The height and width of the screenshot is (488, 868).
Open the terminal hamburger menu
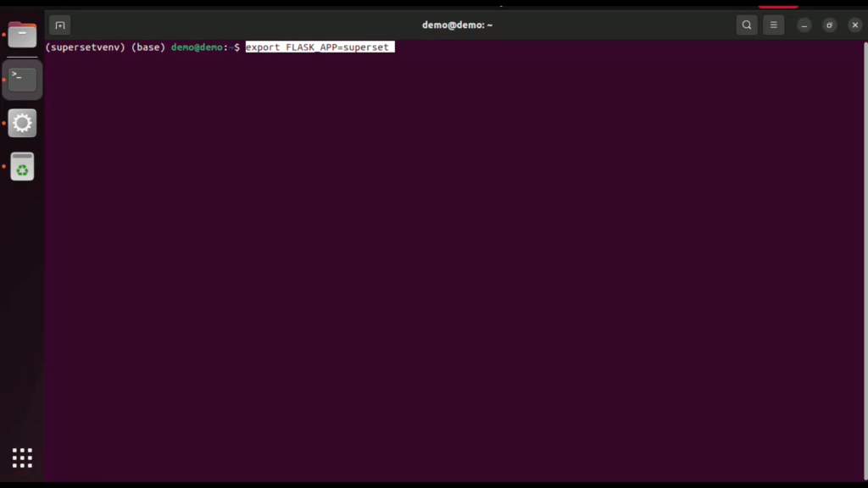773,25
